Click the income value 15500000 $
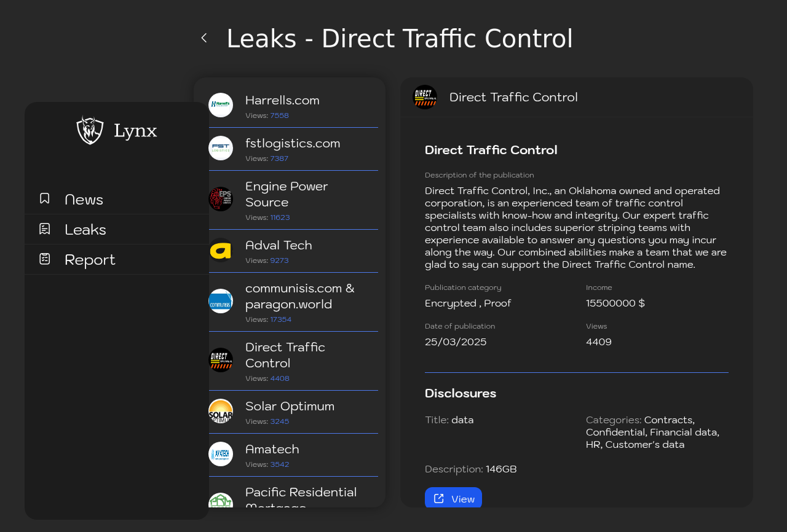 click(x=615, y=303)
